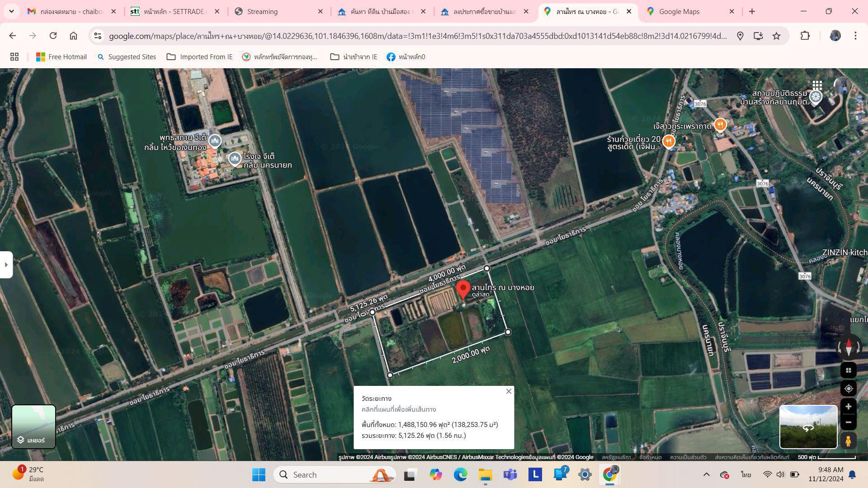Reload the Google Maps page

click(x=53, y=36)
